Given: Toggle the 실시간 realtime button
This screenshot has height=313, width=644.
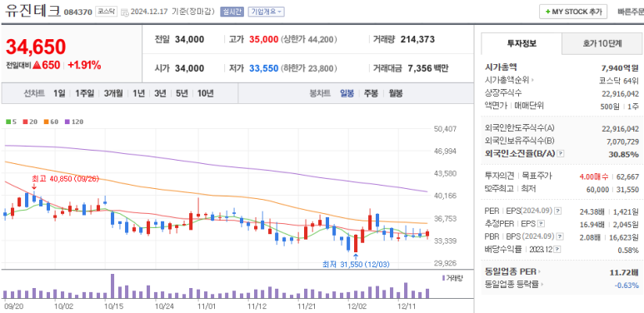Looking at the screenshot, I should coord(232,12).
